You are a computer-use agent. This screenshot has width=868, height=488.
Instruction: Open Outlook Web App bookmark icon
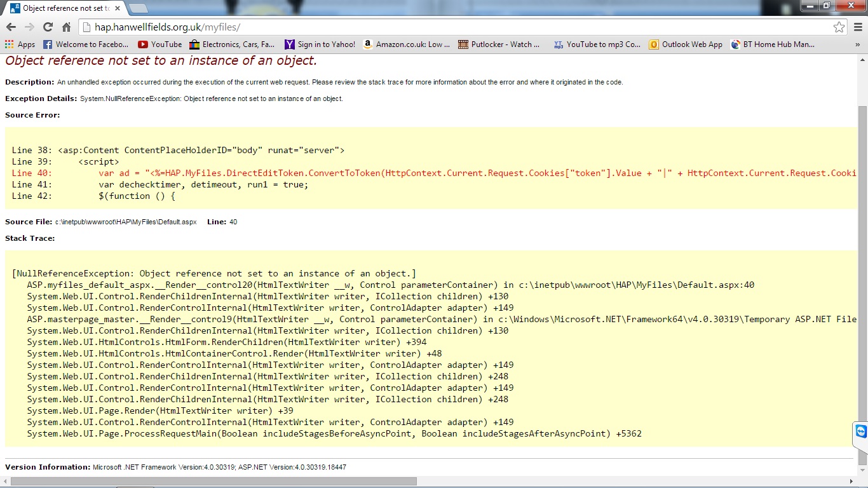click(x=654, y=44)
